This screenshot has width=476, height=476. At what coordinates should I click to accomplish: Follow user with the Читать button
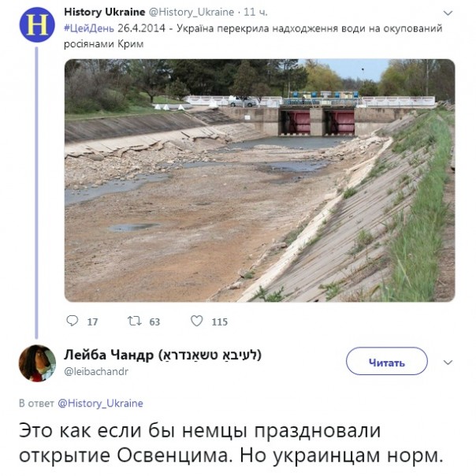click(x=387, y=361)
